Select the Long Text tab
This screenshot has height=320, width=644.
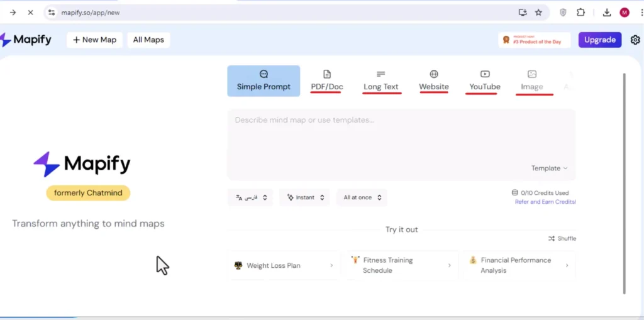381,81
